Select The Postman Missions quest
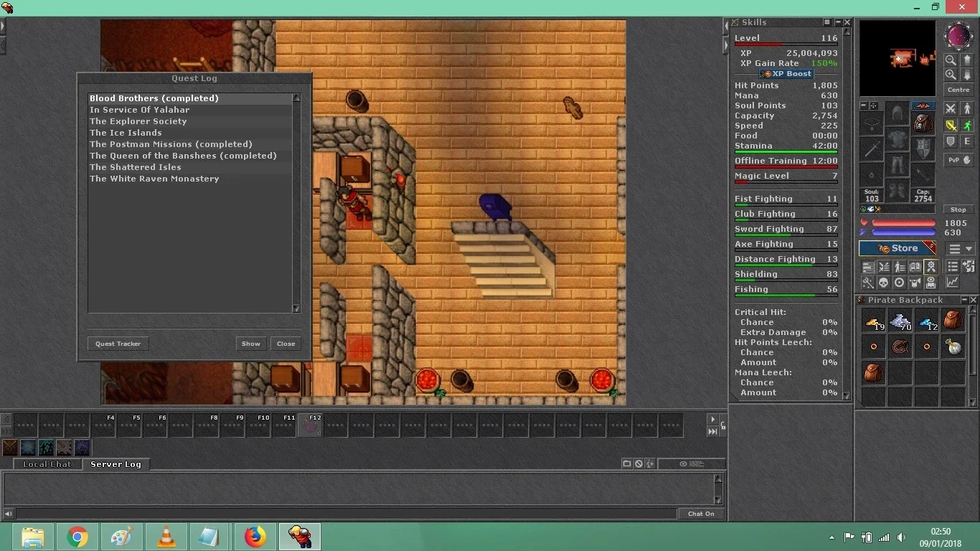 coord(190,144)
